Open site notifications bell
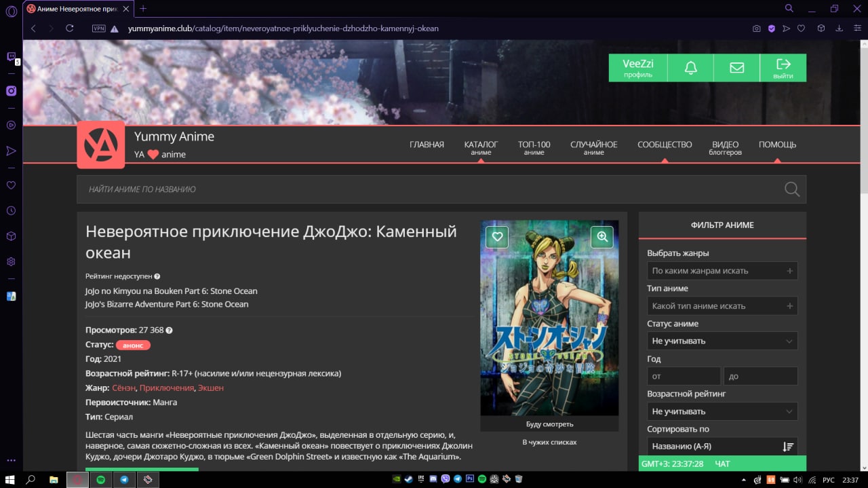This screenshot has width=868, height=488. point(690,68)
